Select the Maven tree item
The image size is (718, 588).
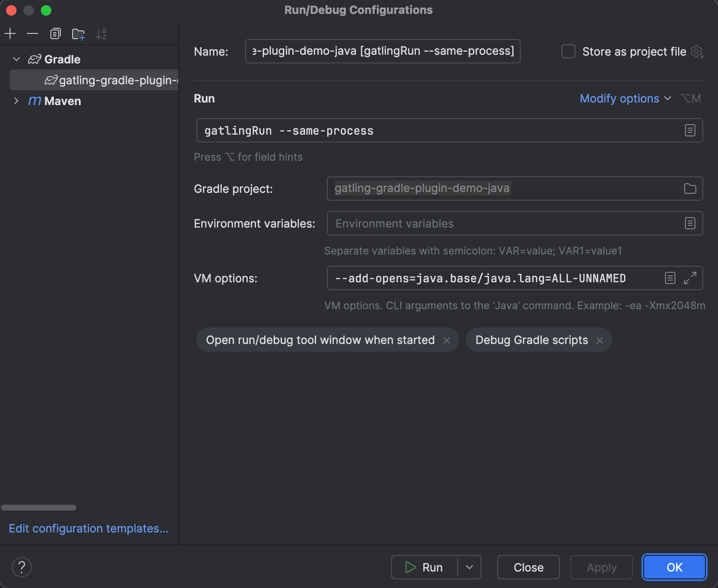click(54, 101)
